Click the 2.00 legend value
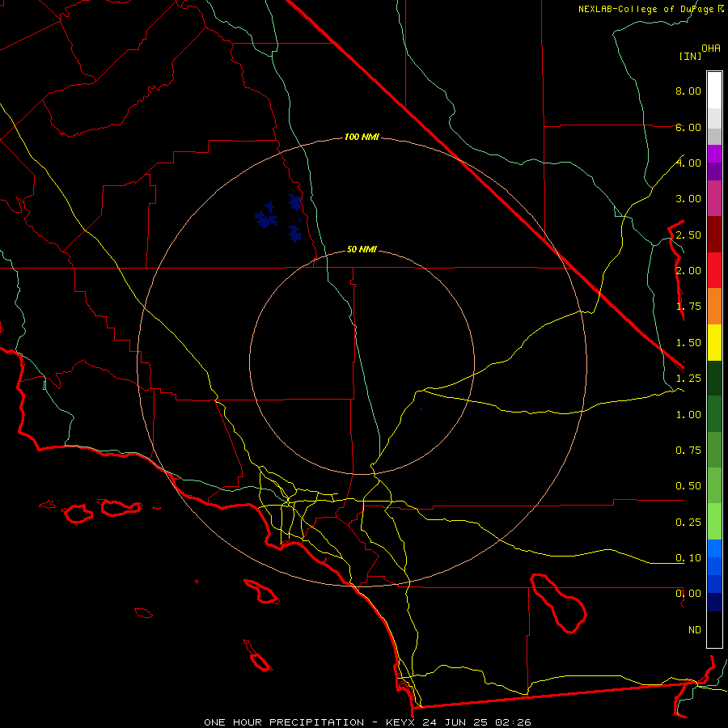Viewport: 728px width, 728px height. coord(688,271)
